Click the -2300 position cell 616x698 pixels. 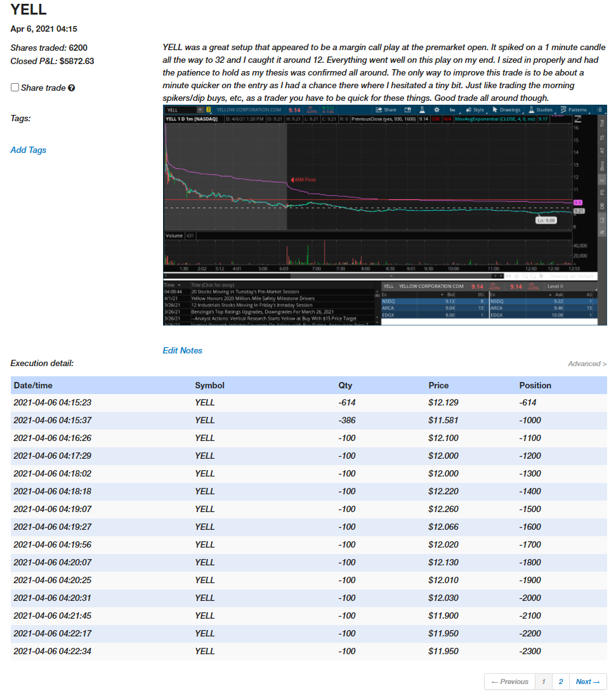(x=530, y=651)
